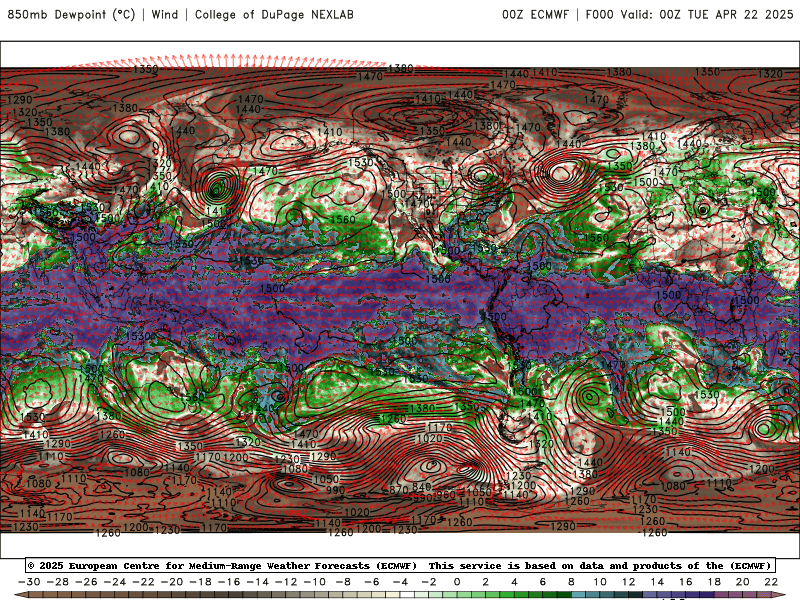This screenshot has width=800, height=600.
Task: Click the "Wind" label in the header
Action: tap(165, 14)
